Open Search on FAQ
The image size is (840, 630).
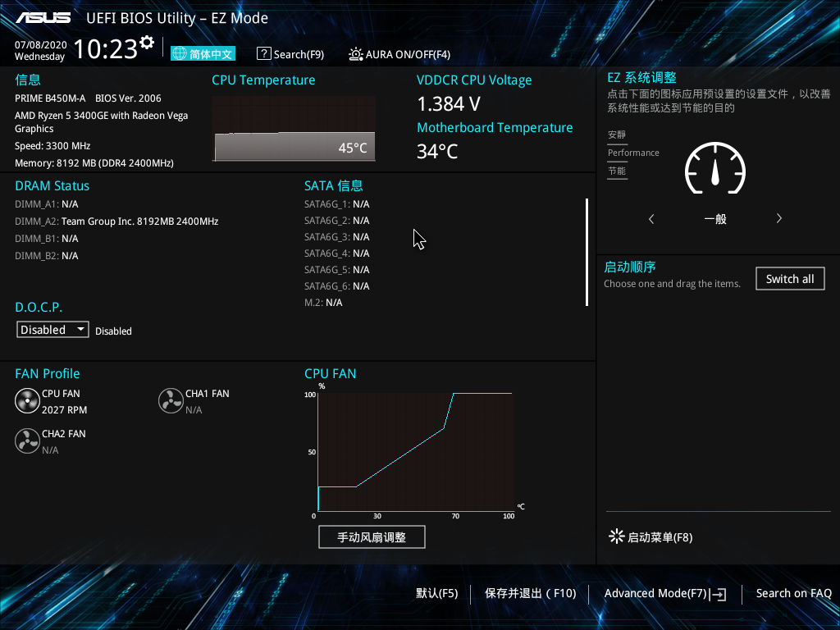tap(793, 593)
